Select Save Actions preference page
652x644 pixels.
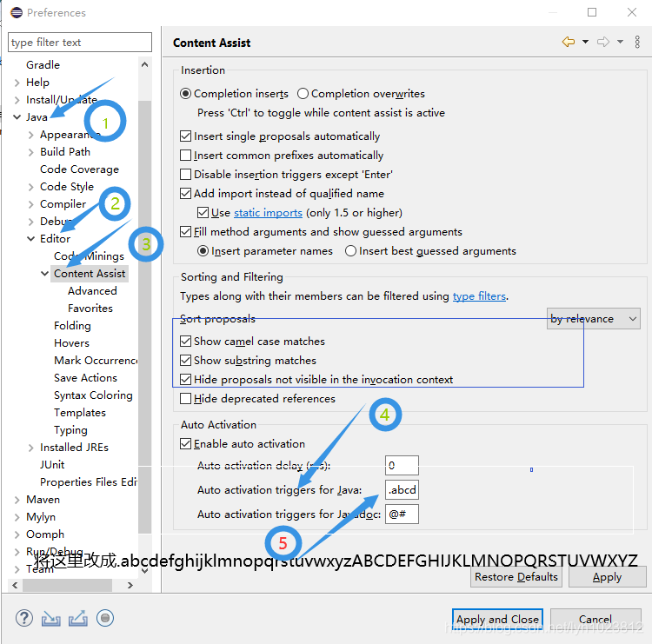[x=86, y=378]
